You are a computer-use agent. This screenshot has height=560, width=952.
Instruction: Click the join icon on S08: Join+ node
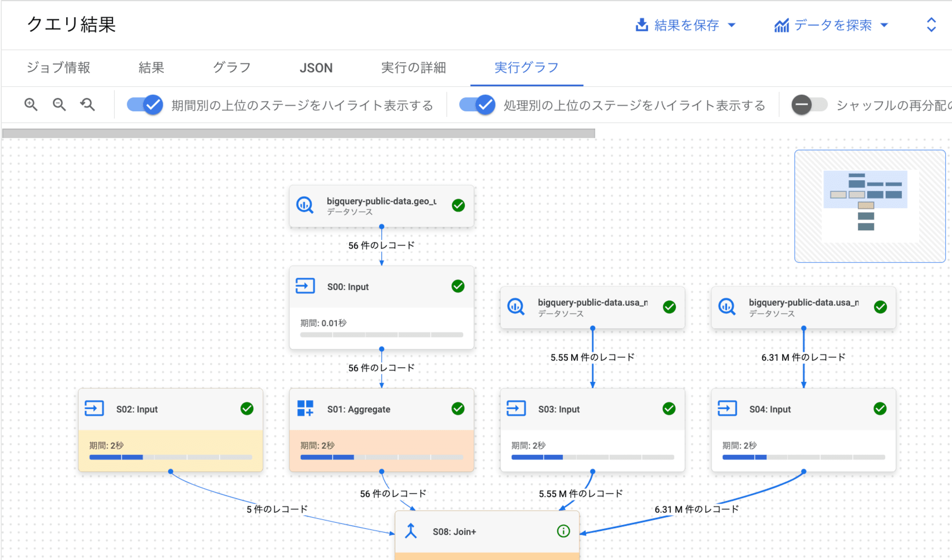pyautogui.click(x=411, y=531)
